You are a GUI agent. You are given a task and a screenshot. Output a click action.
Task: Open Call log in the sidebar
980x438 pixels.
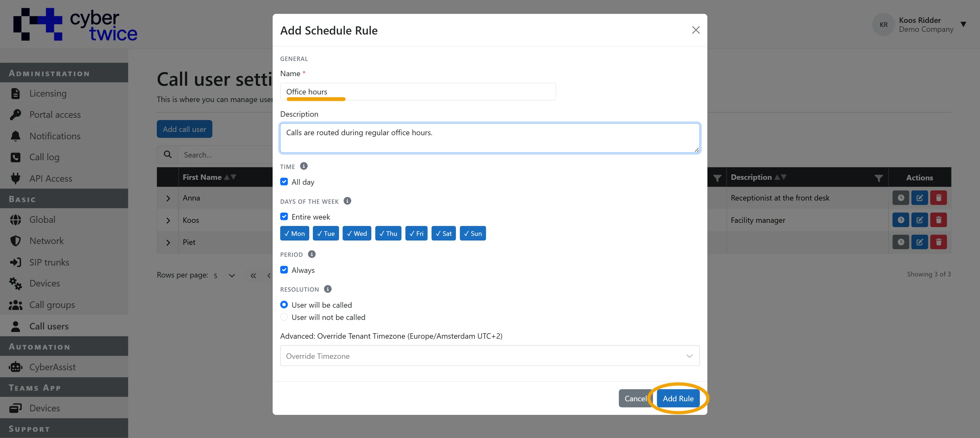pos(64,157)
